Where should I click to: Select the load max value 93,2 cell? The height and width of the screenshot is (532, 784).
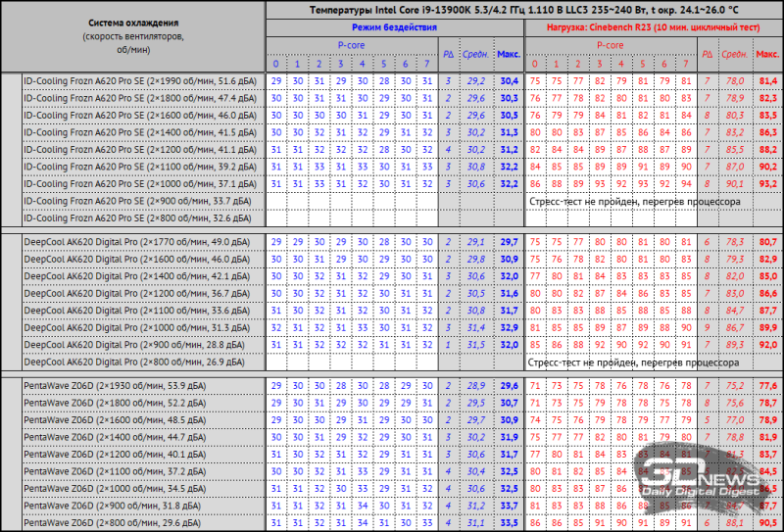(766, 183)
